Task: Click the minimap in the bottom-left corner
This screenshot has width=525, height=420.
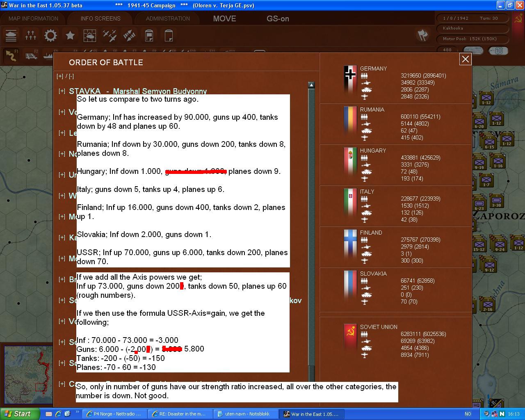Action: click(27, 374)
